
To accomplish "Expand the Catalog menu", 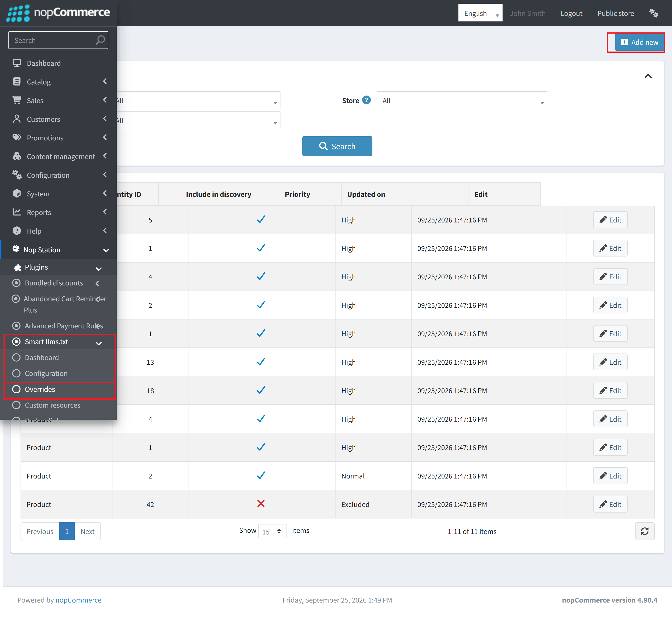I will [58, 82].
